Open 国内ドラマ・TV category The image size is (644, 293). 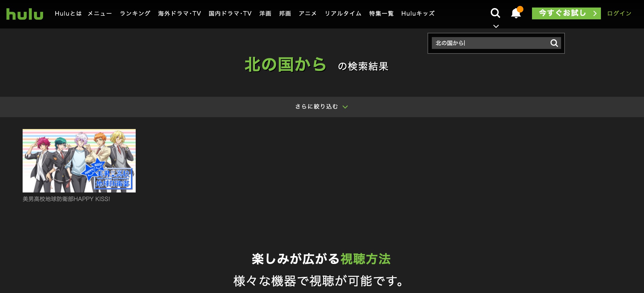230,13
